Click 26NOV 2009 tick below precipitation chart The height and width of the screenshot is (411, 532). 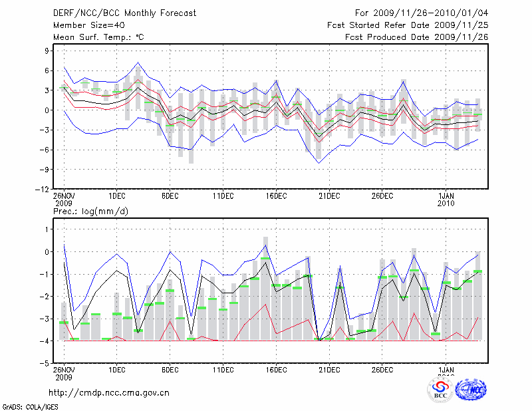64,373
